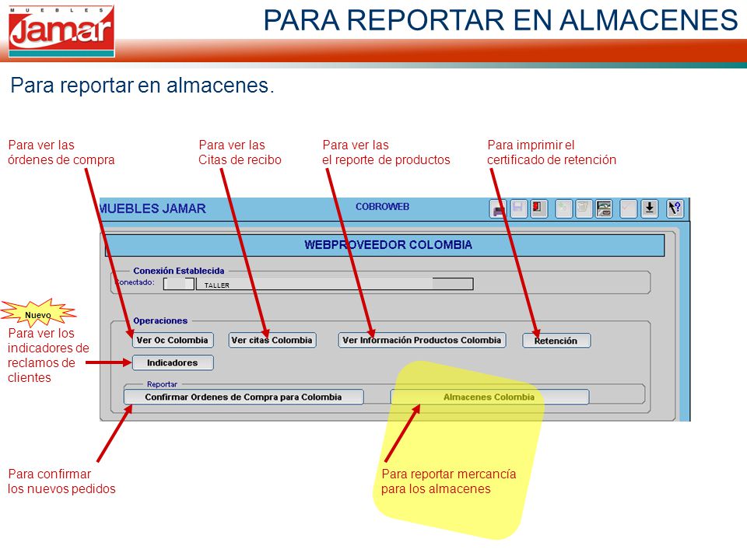Click the help pointer question mark icon

pyautogui.click(x=675, y=208)
